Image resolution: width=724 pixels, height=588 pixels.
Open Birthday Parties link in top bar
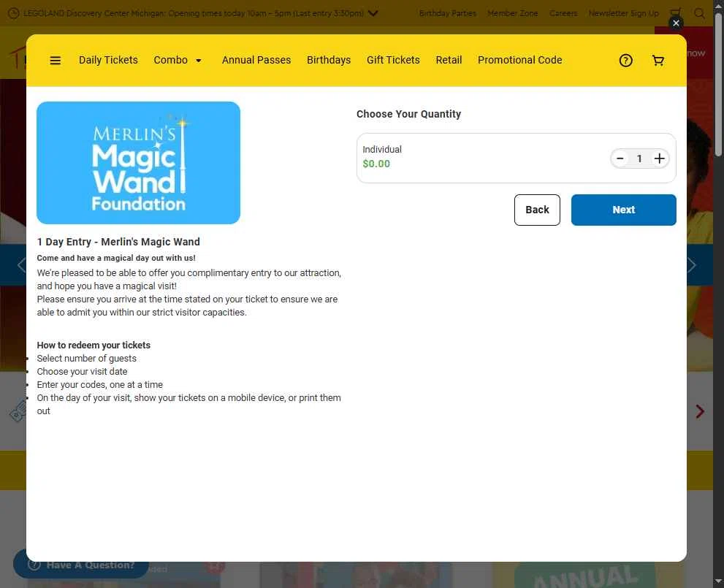tap(447, 13)
